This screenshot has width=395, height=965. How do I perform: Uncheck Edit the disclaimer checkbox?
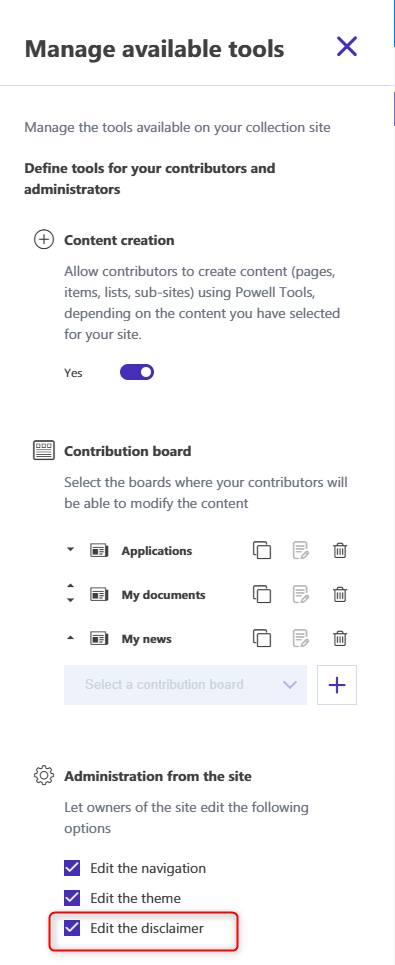tap(72, 927)
